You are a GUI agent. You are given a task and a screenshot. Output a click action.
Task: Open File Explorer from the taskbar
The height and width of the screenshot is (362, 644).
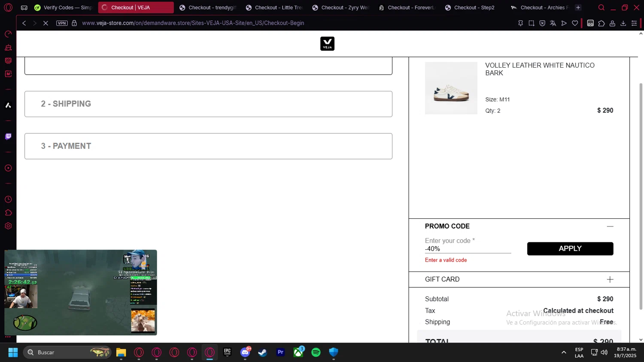[121, 353]
